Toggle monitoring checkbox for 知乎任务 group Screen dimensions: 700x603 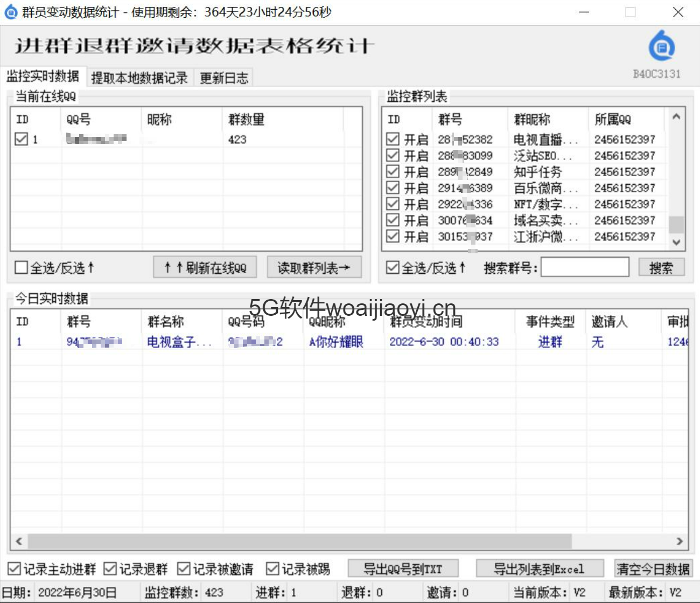393,171
